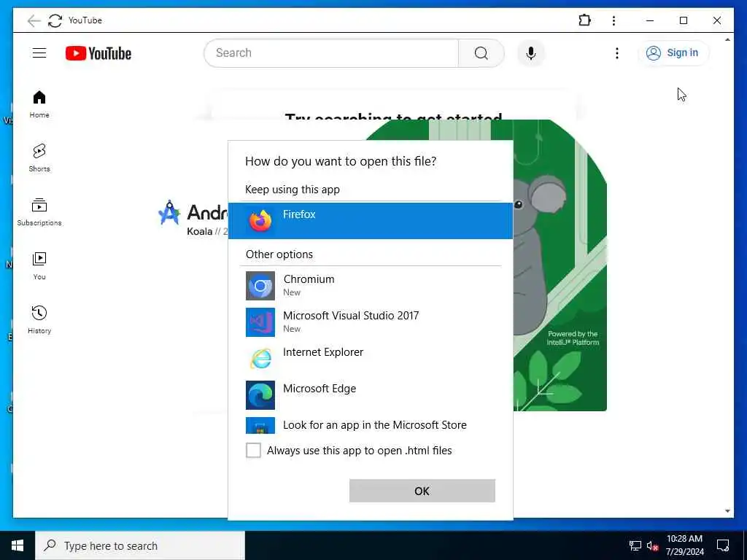This screenshot has width=747, height=560.
Task: Select Firefox to open the file
Action: coord(371,221)
